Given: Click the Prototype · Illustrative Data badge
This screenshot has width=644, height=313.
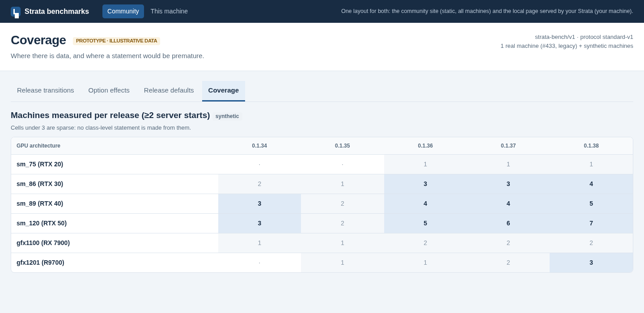Looking at the screenshot, I should (x=117, y=41).
